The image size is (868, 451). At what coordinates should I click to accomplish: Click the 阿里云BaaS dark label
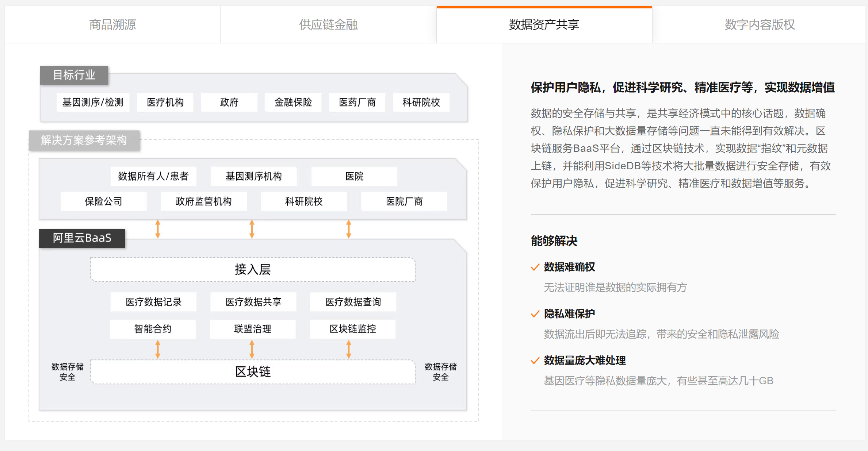point(82,238)
